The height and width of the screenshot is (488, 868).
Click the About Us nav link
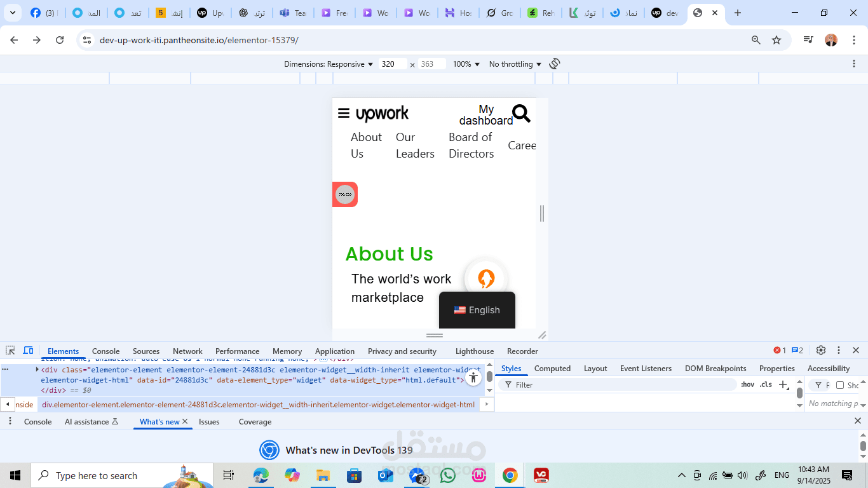point(366,146)
